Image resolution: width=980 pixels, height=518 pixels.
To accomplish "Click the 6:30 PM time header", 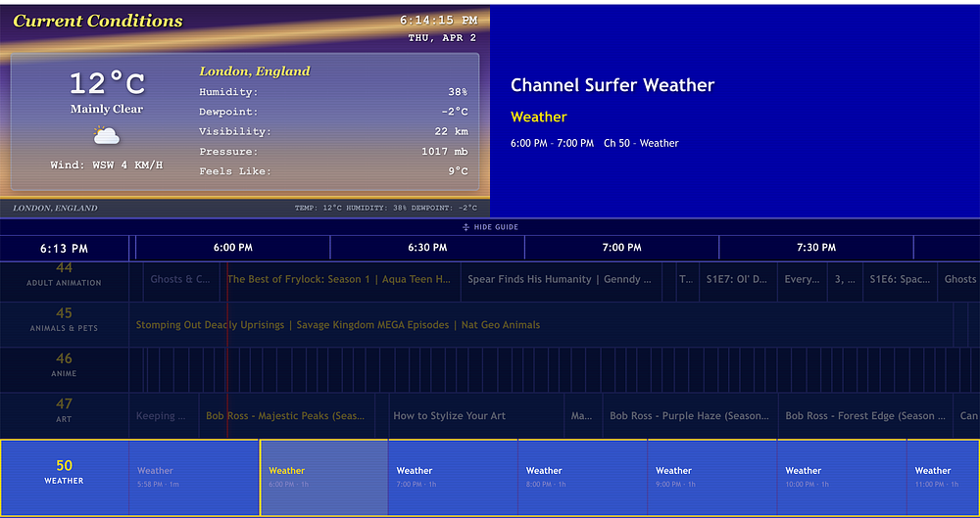I will (427, 248).
